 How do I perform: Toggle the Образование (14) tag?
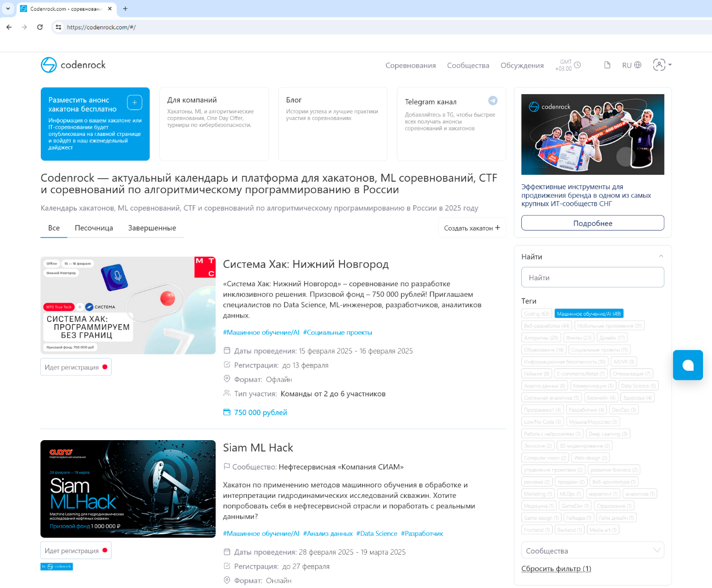tap(544, 350)
